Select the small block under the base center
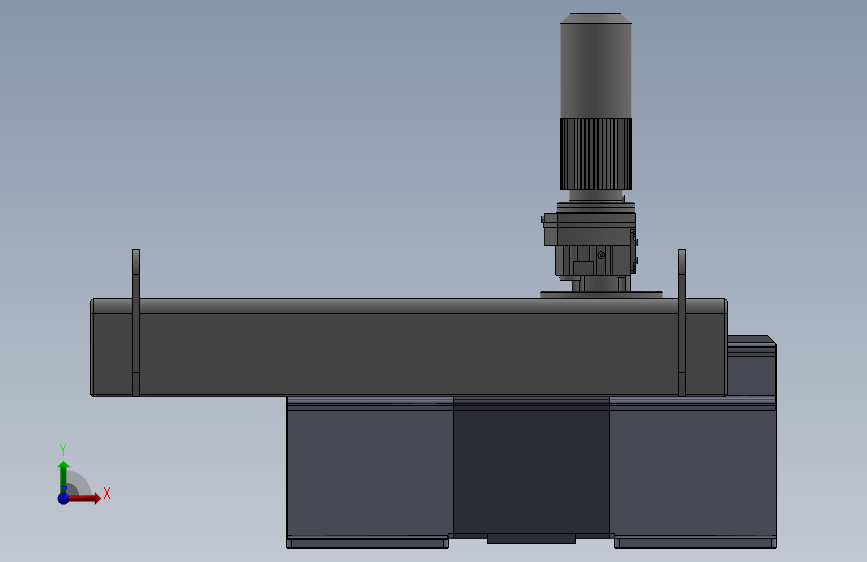 (531, 538)
